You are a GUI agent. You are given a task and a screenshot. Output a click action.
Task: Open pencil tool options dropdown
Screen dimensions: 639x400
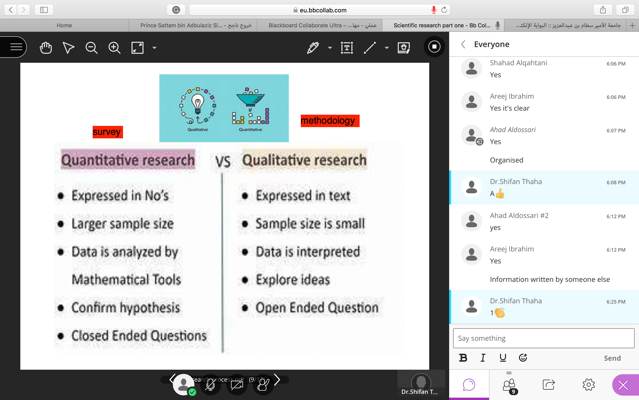(330, 48)
